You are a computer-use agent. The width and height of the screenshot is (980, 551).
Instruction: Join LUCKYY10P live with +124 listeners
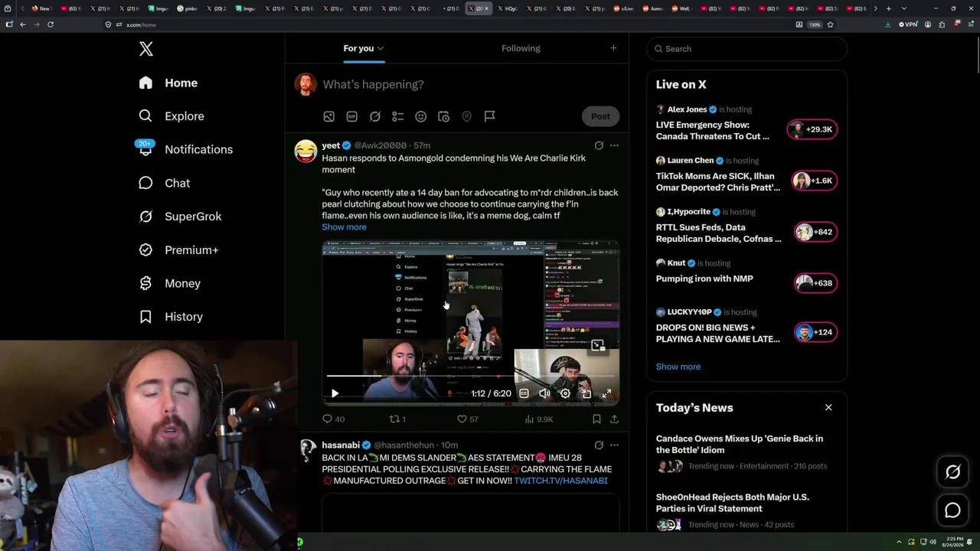pos(815,332)
